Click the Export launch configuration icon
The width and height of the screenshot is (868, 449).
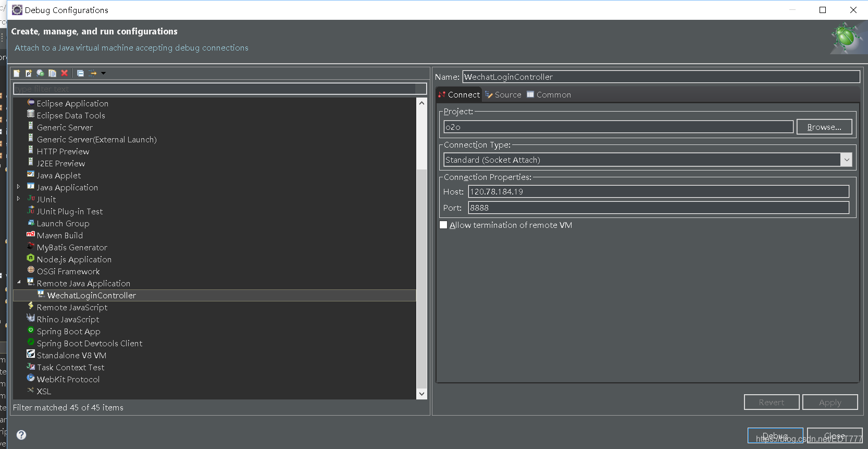pyautogui.click(x=40, y=73)
